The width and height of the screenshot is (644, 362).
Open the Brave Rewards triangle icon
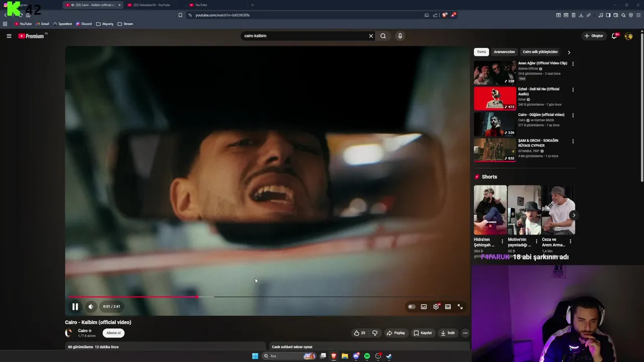(453, 15)
